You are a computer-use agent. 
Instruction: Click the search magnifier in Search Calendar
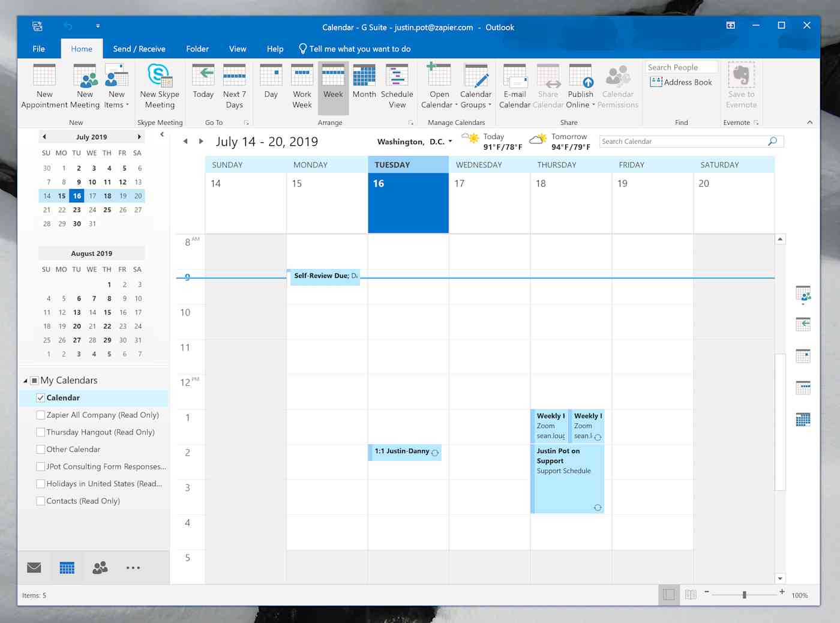tap(773, 141)
